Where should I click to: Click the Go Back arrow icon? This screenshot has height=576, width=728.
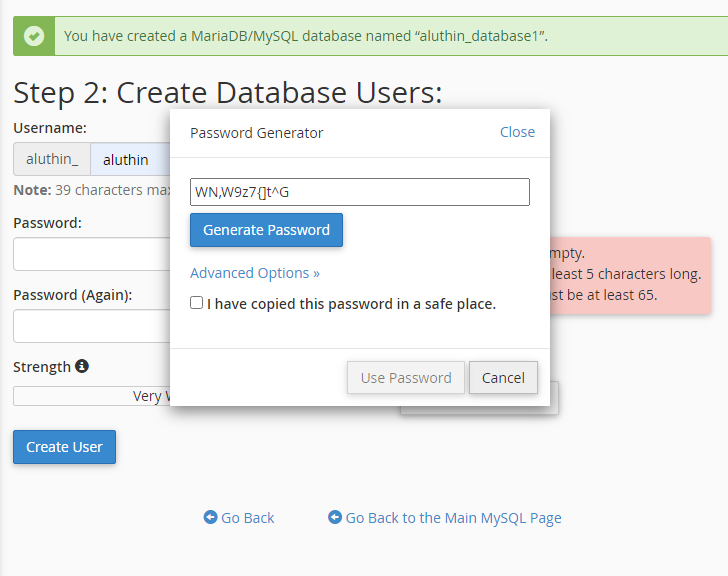[x=210, y=517]
